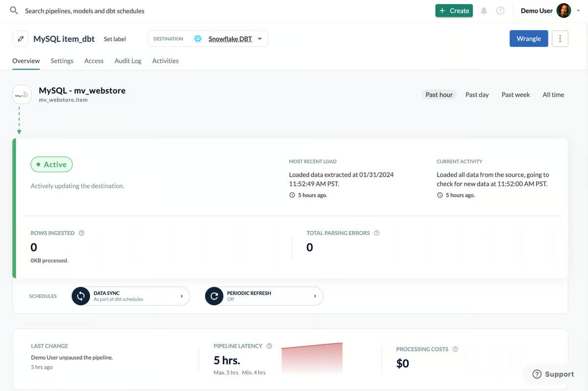The image size is (588, 391).
Task: Click the Snowflake destination icon
Action: tap(198, 39)
